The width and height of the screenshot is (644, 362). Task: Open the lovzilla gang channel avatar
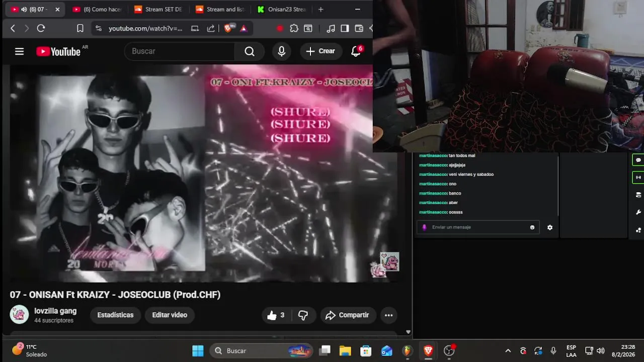tap(19, 315)
